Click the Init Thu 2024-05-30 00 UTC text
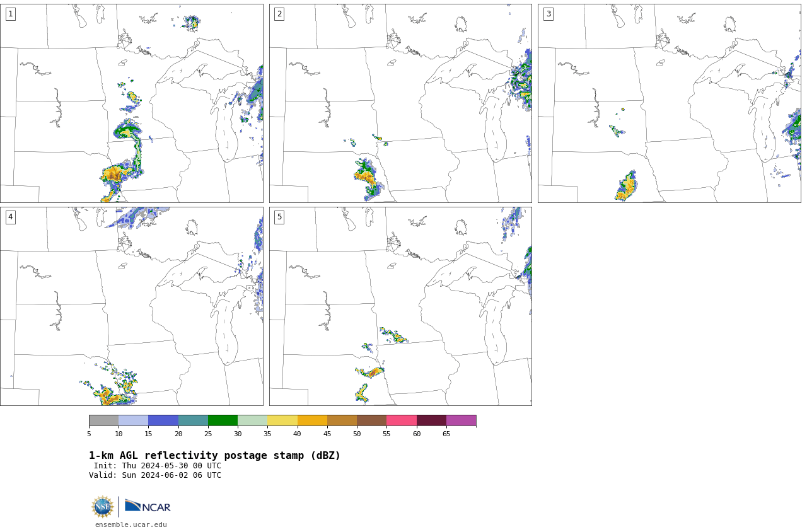This screenshot has height=532, width=807. [158, 466]
